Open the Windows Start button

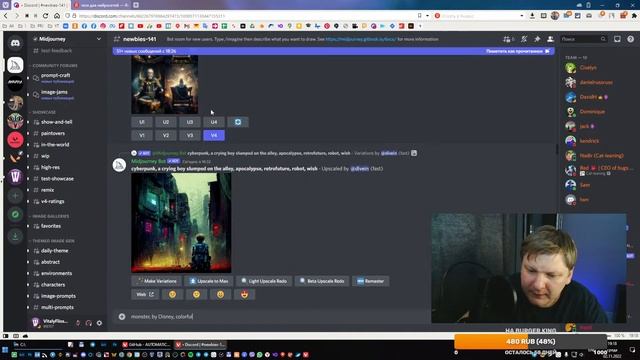click(5, 350)
